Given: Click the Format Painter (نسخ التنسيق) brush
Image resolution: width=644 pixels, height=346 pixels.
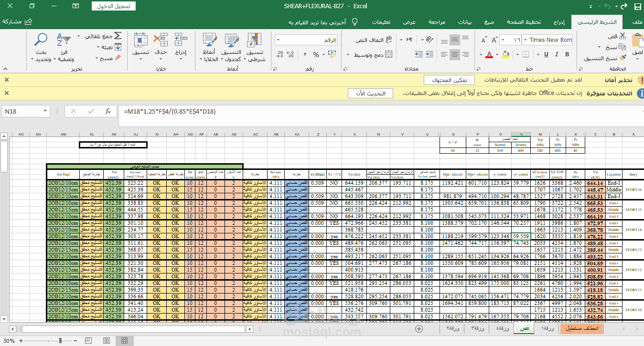Looking at the screenshot, I should tap(623, 58).
